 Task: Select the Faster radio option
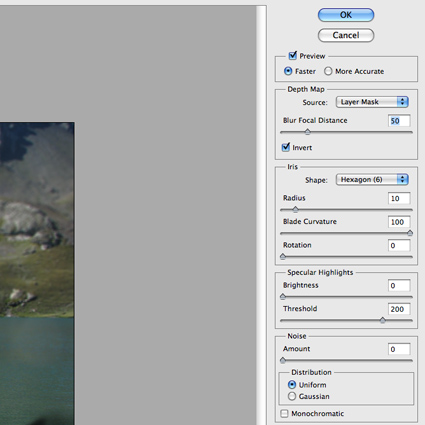point(288,71)
